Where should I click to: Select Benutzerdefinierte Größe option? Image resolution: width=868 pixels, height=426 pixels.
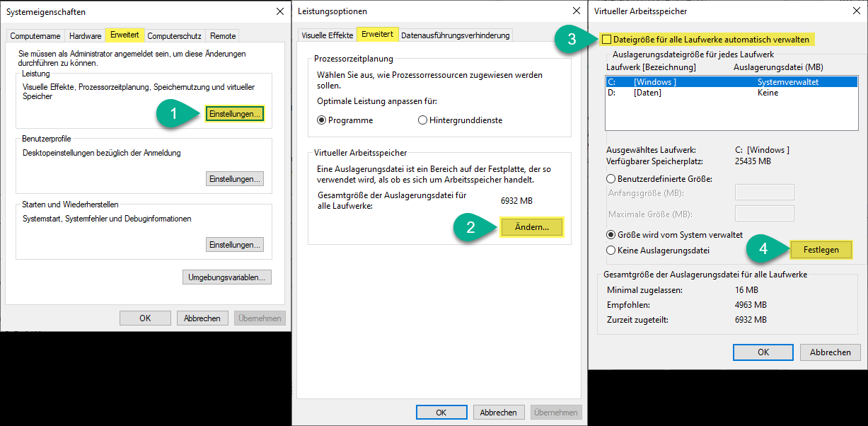click(611, 179)
